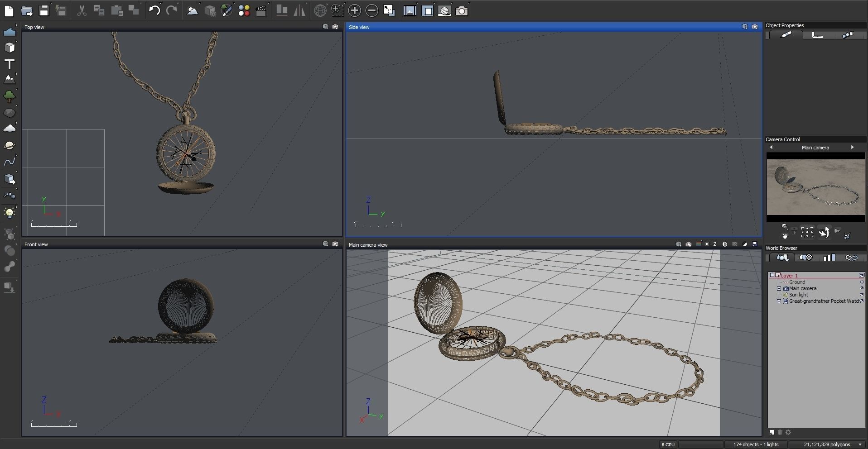This screenshot has width=868, height=449.
Task: Save the scene with floppy icon
Action: click(44, 10)
